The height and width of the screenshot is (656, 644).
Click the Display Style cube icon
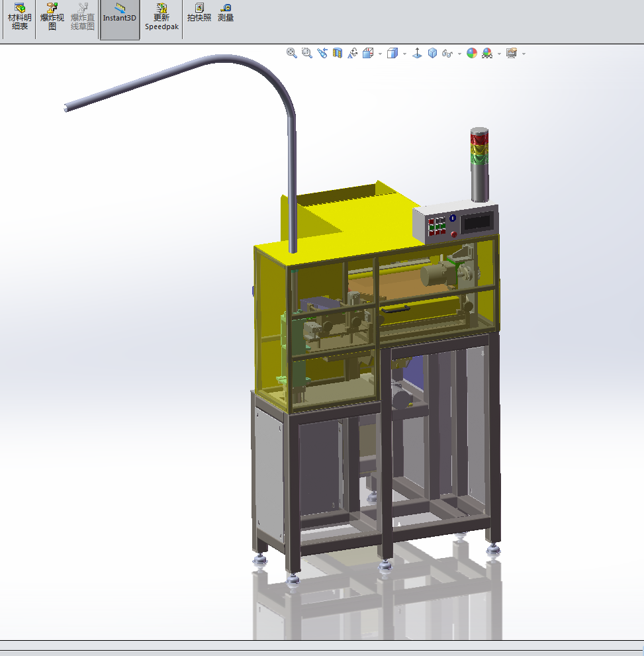392,53
